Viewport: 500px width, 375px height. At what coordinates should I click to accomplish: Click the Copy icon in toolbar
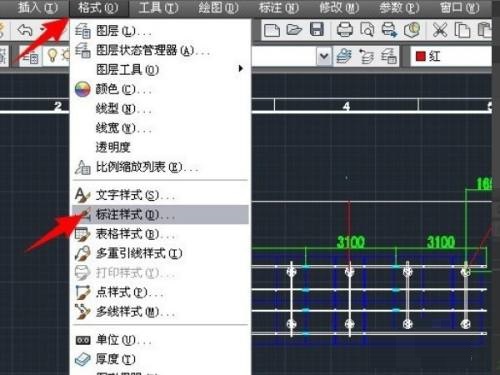(462, 30)
